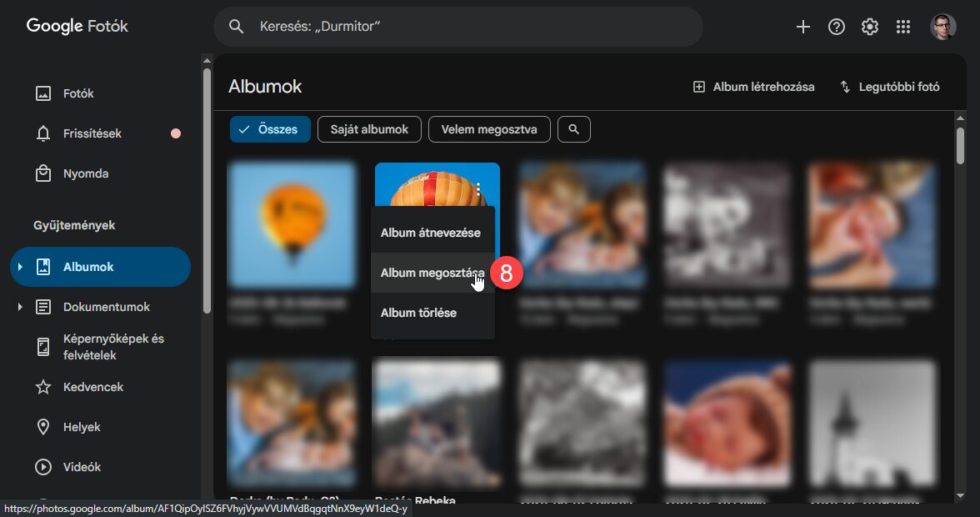Select the Saját albumok filter chip
980x517 pixels.
[369, 129]
